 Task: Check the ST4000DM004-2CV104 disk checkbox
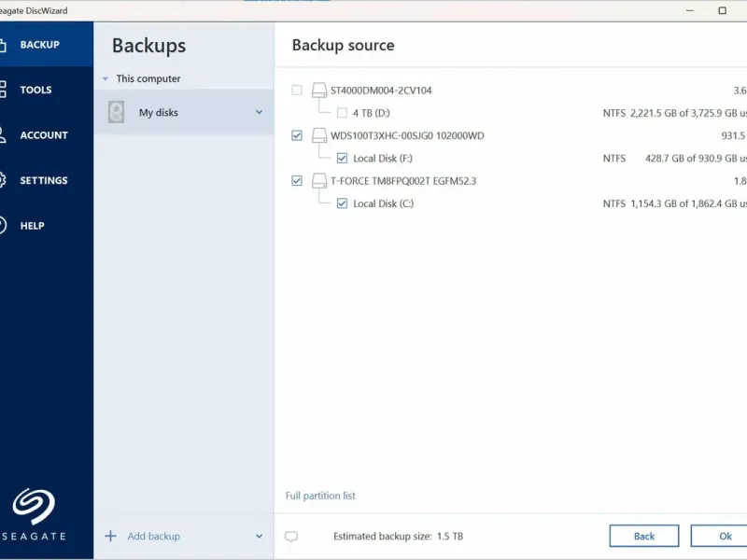[297, 91]
